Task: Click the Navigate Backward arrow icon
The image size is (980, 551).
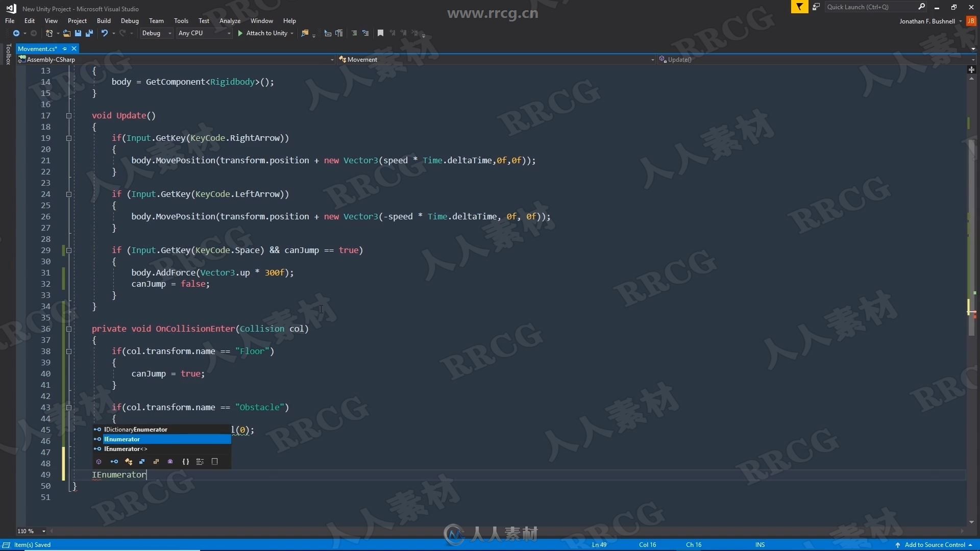Action: (16, 33)
